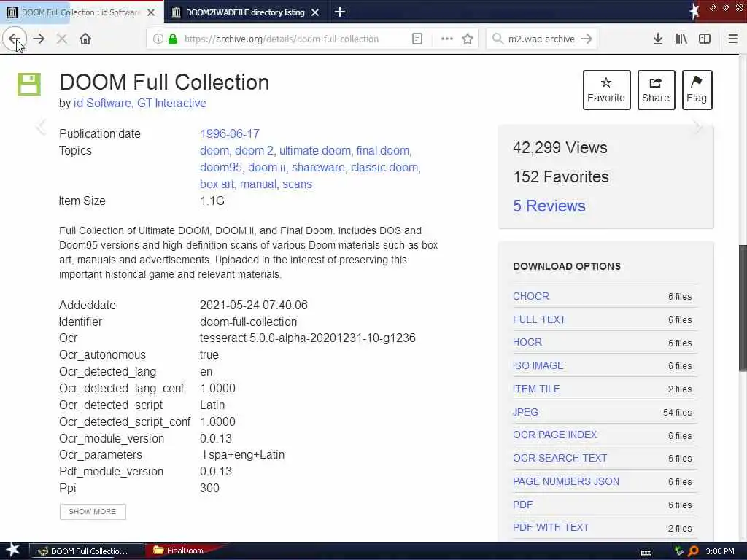Image resolution: width=747 pixels, height=560 pixels.
Task: Click the Addeddate value 2021-05-24 07:40:06
Action: click(253, 306)
